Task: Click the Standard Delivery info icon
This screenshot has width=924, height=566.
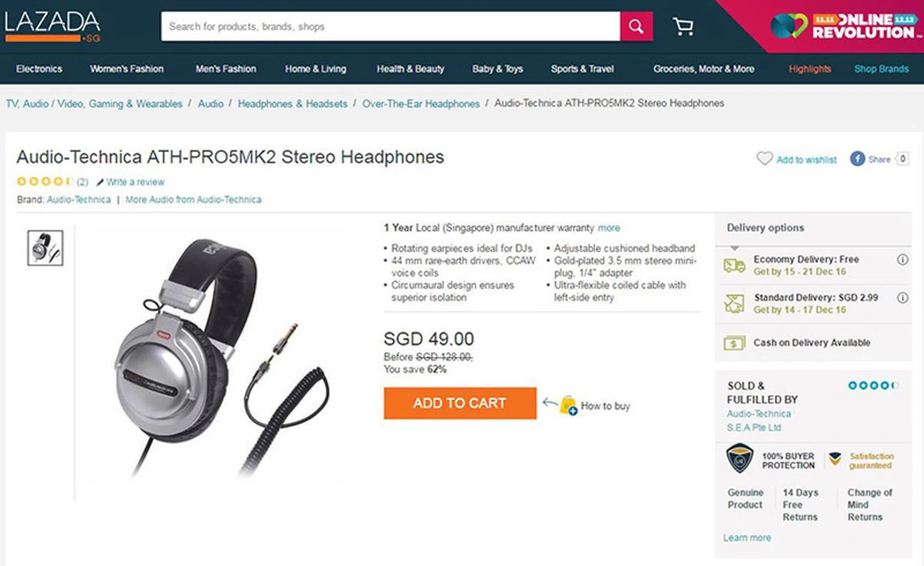Action: pos(902,298)
